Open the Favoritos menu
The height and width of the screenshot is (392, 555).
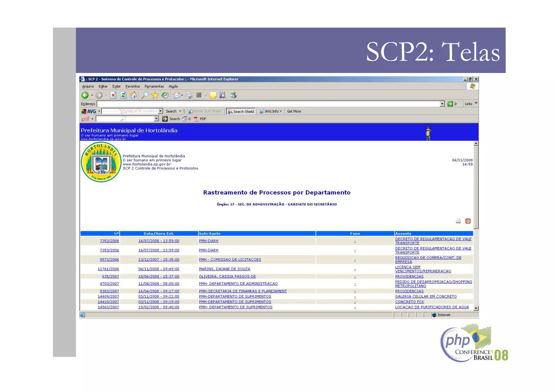click(x=133, y=86)
